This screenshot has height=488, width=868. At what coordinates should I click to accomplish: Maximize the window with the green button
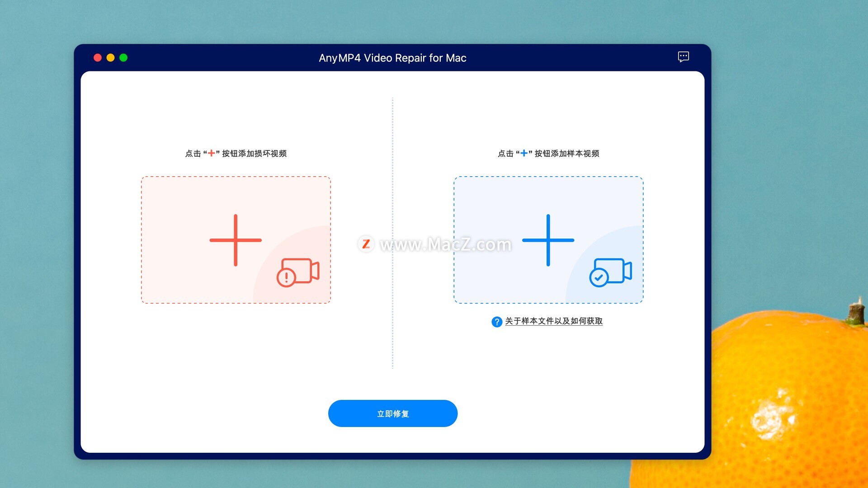123,58
